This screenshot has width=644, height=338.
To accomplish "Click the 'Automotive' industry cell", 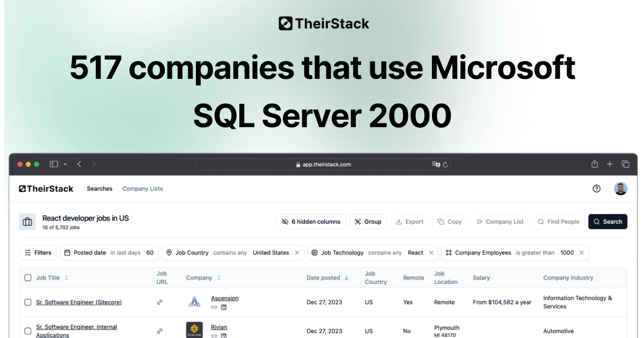I will 558,332.
